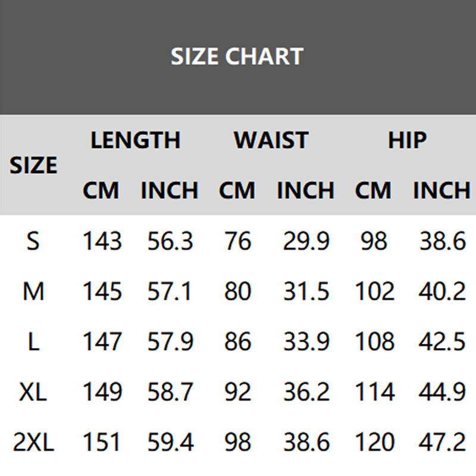The height and width of the screenshot is (476, 476).
Task: Click the 36.2 inch waist for XL
Action: click(x=306, y=392)
